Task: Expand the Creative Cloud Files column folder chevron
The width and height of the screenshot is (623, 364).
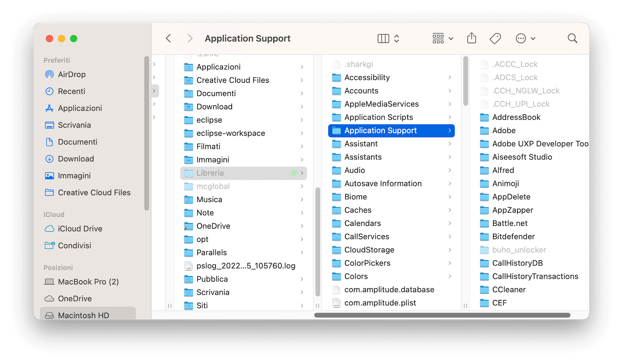Action: point(302,80)
